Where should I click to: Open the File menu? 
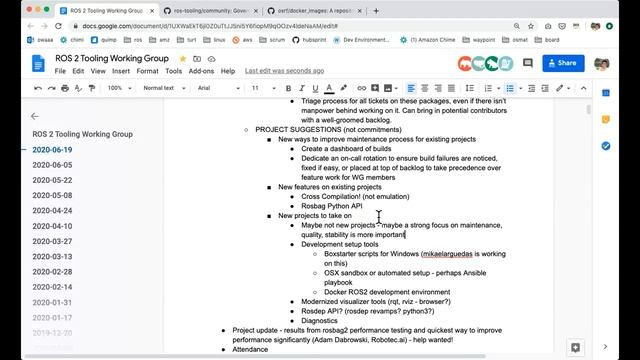(60, 71)
